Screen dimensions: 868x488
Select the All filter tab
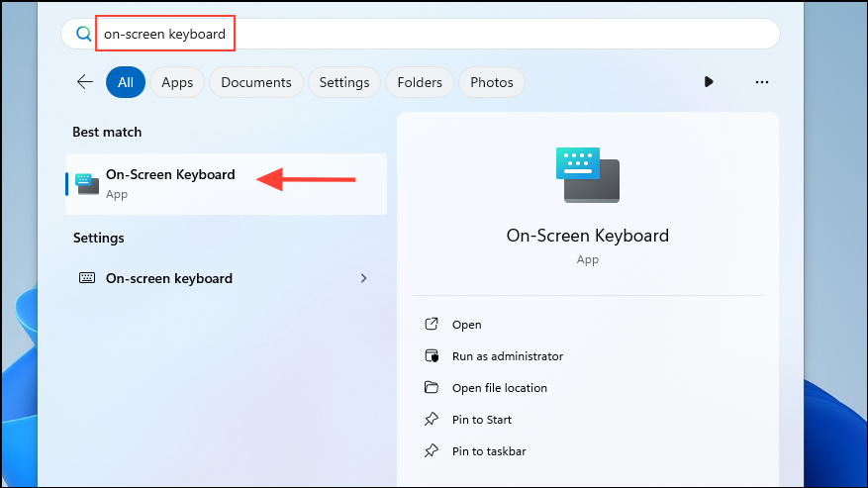pyautogui.click(x=126, y=82)
